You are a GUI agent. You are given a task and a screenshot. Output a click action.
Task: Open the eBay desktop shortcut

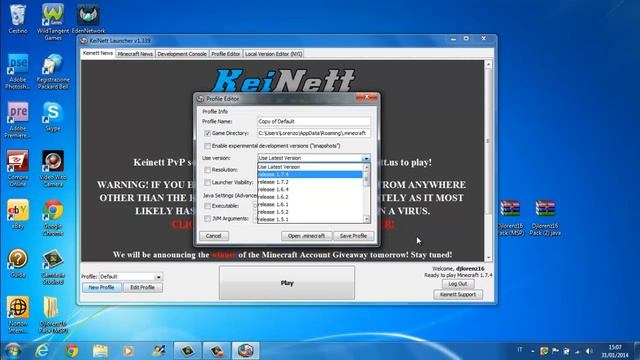click(18, 214)
